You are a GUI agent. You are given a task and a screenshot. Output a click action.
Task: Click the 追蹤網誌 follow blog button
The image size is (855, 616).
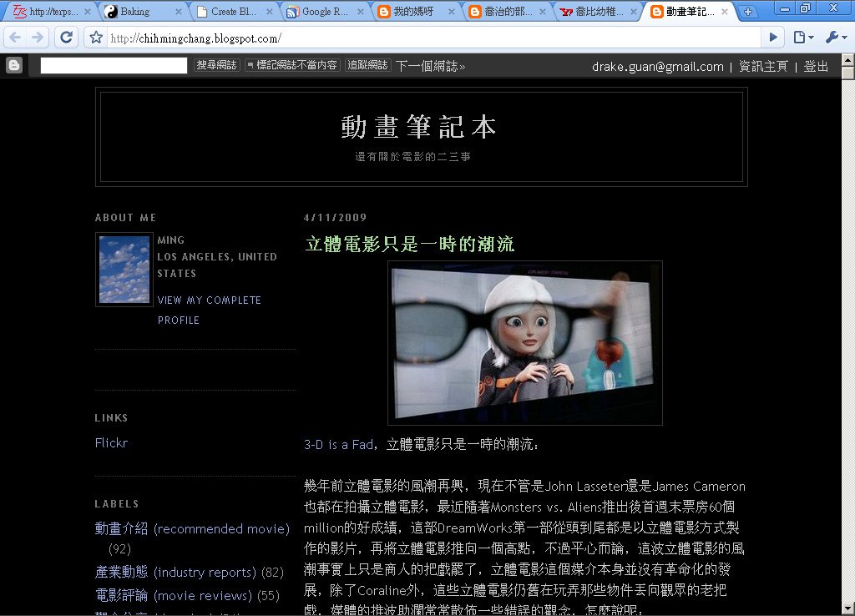pyautogui.click(x=367, y=65)
